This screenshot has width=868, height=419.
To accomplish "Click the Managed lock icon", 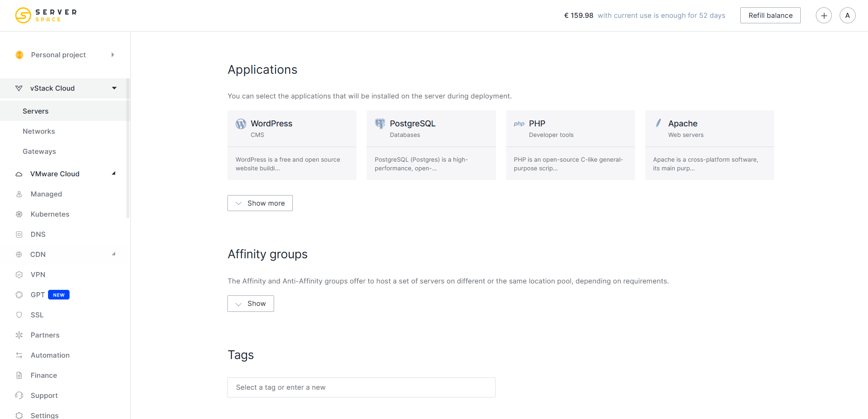I will (x=19, y=194).
